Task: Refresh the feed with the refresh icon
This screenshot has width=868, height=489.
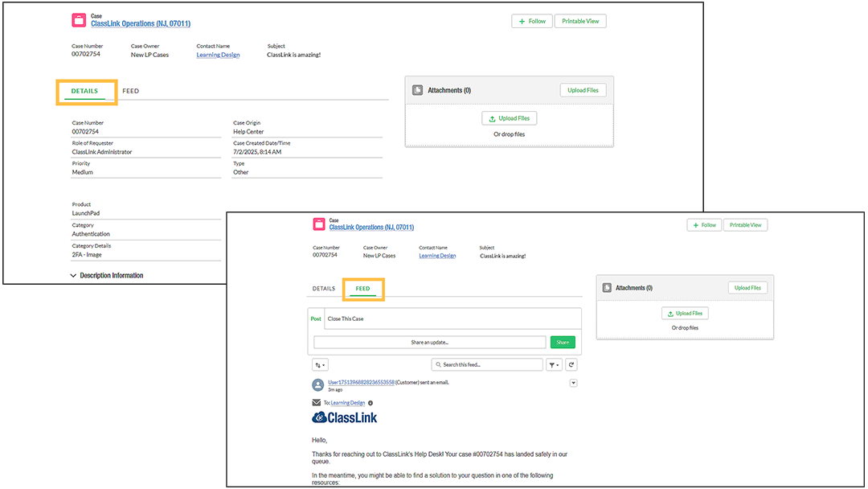Action: point(571,364)
